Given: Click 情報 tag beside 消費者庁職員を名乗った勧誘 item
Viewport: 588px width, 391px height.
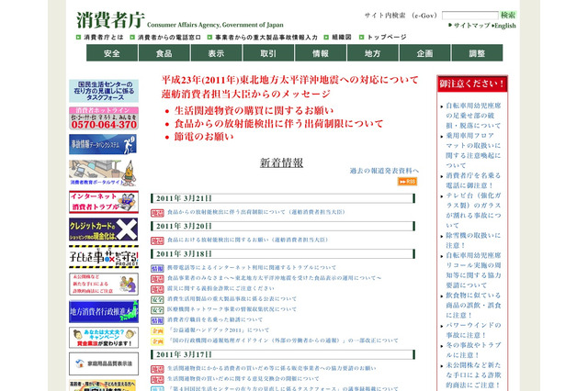Looking at the screenshot, I should coord(157,320).
